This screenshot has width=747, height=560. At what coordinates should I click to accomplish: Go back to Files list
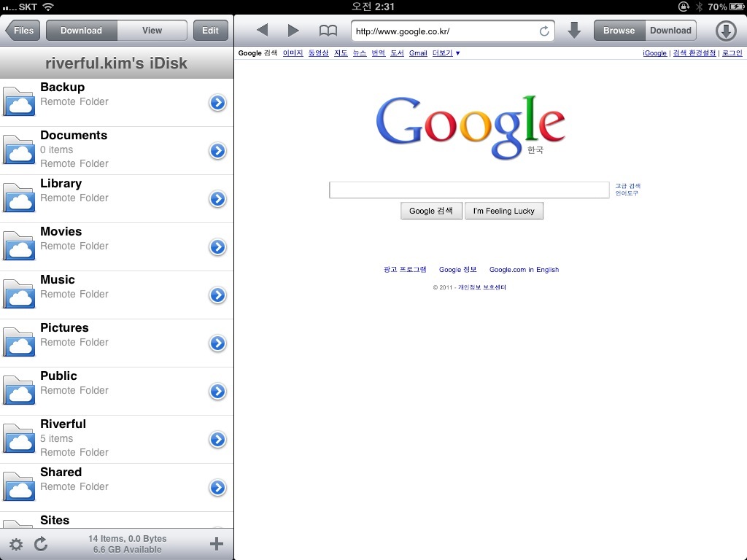[x=23, y=31]
